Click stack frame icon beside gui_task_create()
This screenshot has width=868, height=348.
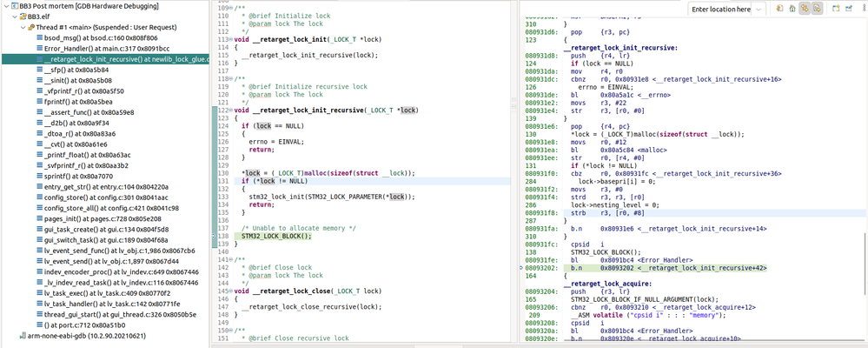coord(40,229)
